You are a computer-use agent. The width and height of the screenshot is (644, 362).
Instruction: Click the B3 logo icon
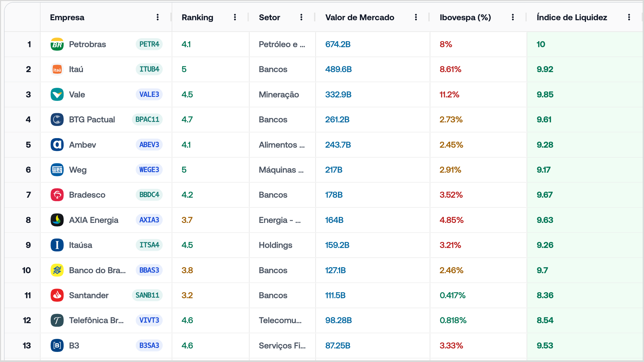point(57,346)
